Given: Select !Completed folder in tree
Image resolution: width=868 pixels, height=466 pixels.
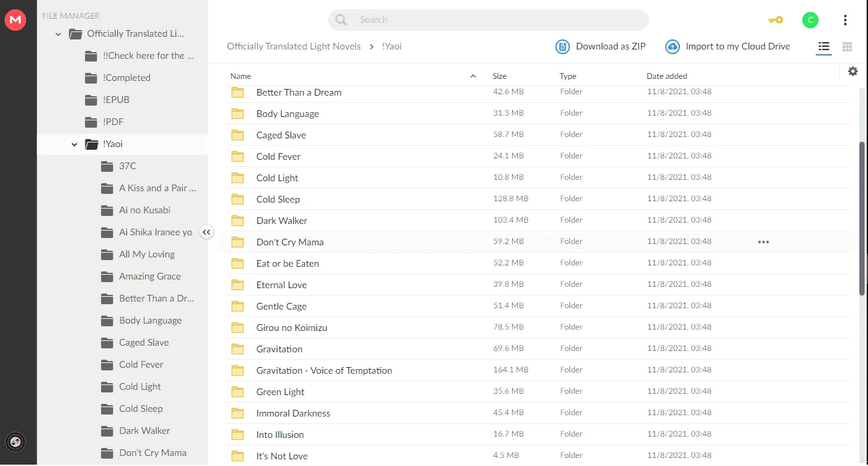Looking at the screenshot, I should point(122,78).
